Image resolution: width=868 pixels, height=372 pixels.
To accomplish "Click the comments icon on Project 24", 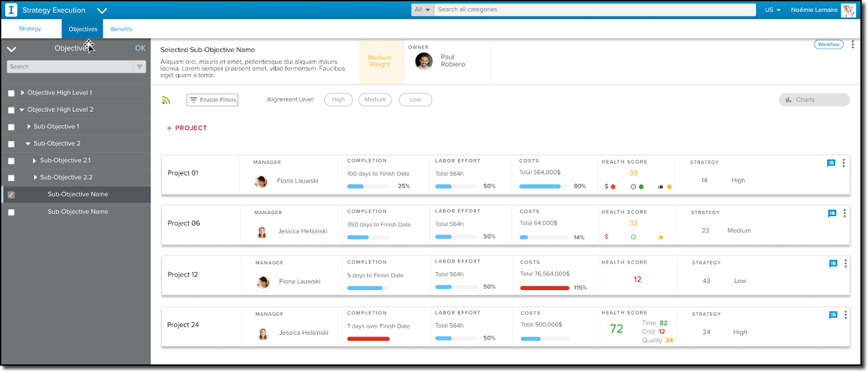I will [833, 315].
